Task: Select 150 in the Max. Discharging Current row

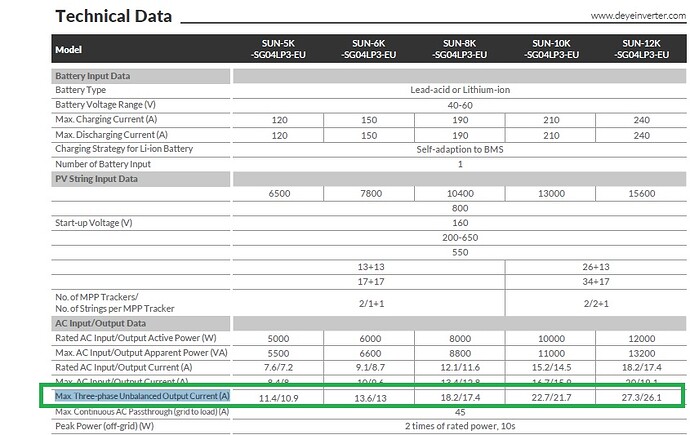Action: pos(369,135)
